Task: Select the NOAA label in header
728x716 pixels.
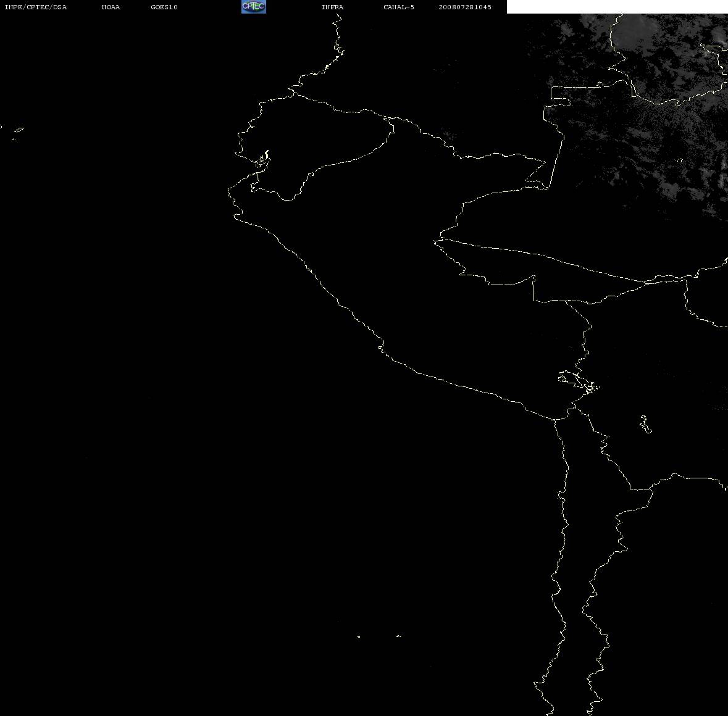Action: [111, 7]
